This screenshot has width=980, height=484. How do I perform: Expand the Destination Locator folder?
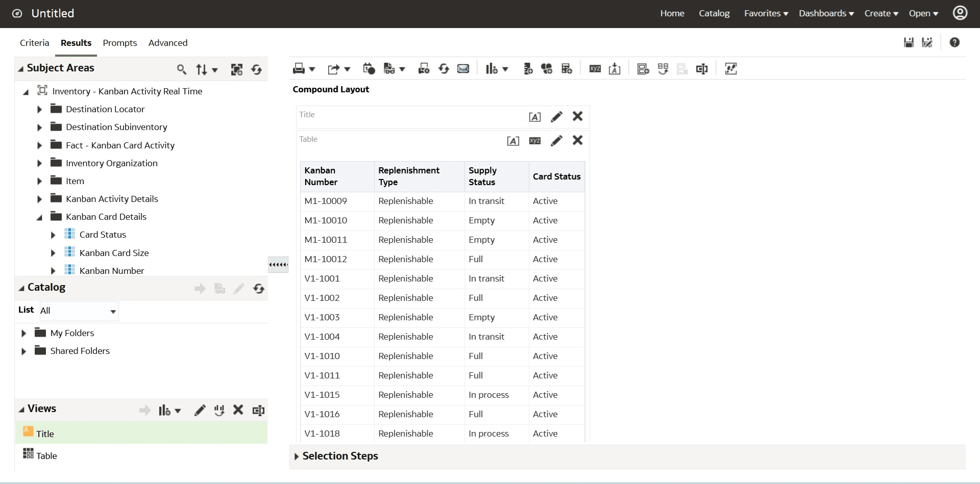[x=39, y=110]
